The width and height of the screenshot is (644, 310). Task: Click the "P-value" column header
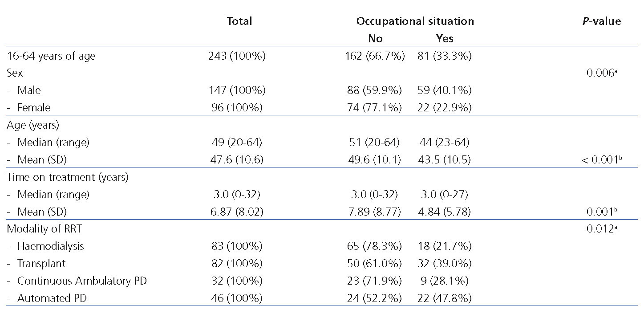coord(601,21)
